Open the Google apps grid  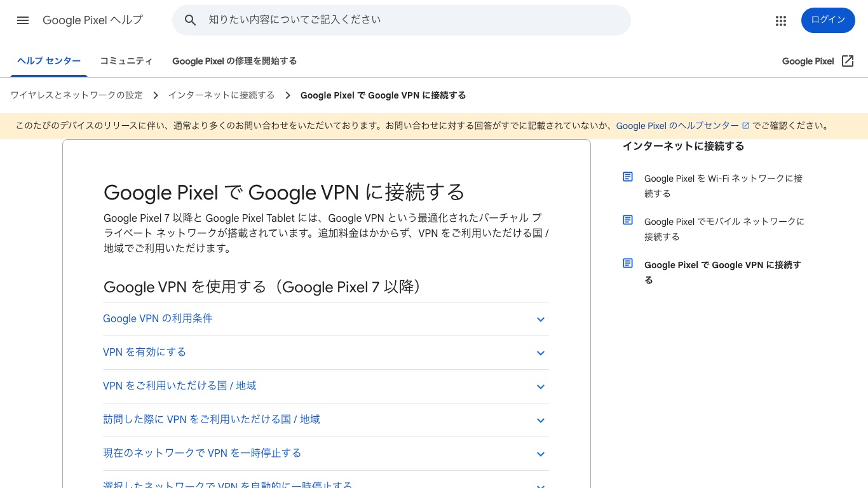(x=781, y=21)
